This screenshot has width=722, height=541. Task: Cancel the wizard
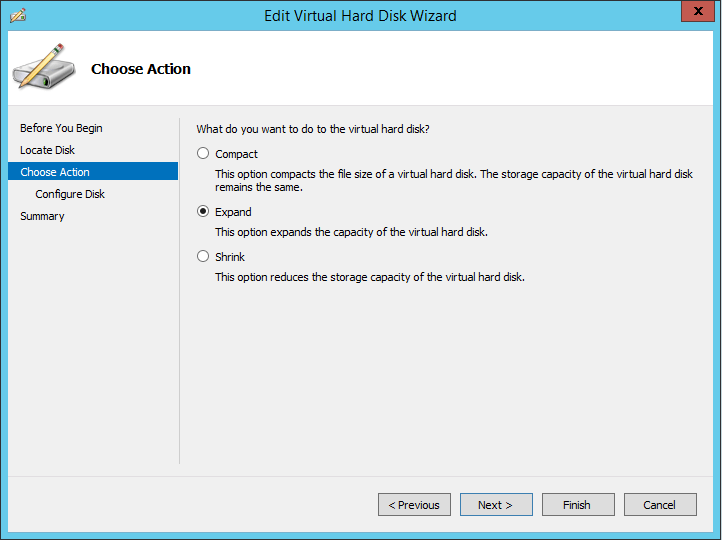660,505
